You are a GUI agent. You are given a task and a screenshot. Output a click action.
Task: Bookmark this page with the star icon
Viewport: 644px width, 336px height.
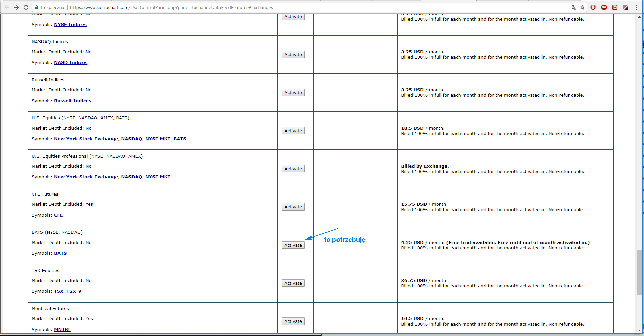tap(582, 7)
